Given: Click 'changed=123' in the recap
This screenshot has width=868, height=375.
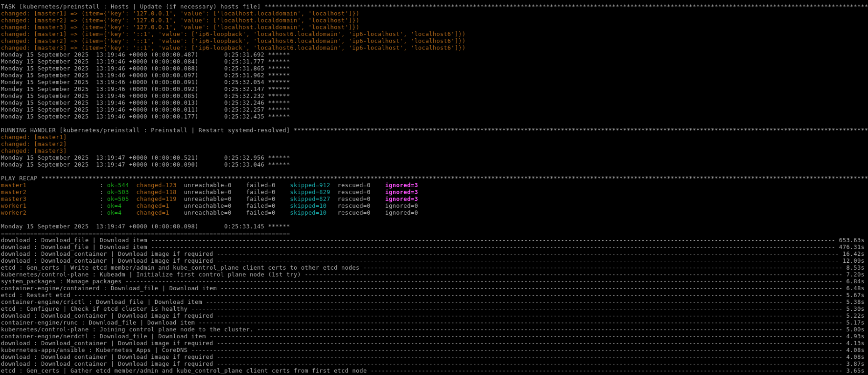Looking at the screenshot, I should (x=156, y=185).
